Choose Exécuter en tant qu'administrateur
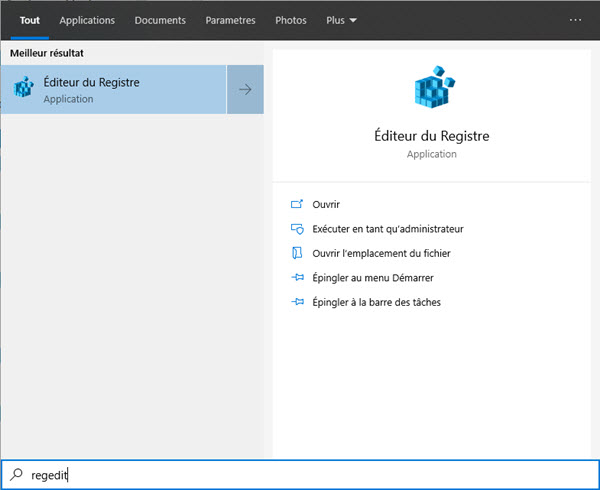600x490 pixels. [x=388, y=229]
